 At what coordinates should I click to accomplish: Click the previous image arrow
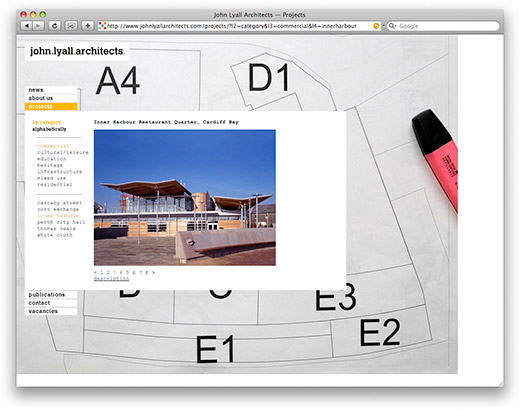pos(96,272)
